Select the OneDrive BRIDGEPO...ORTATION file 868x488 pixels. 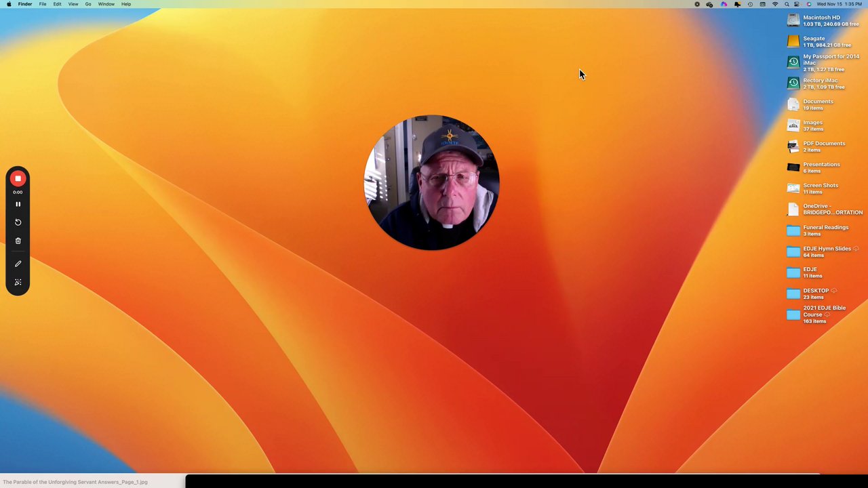click(793, 209)
